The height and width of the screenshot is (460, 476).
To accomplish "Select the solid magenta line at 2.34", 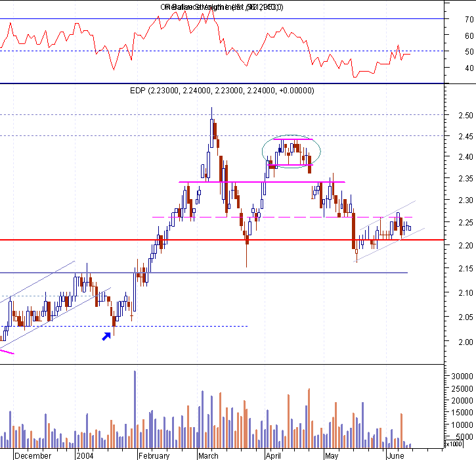I will (262, 182).
